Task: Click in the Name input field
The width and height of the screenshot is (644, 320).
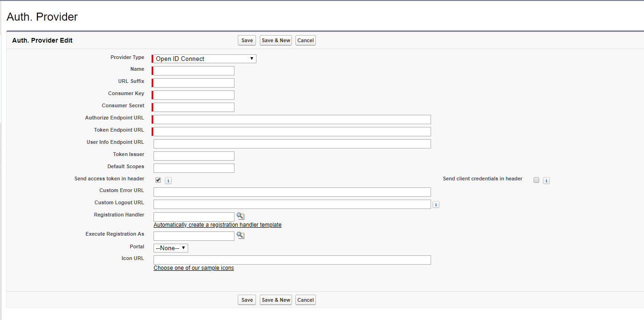Action: 193,70
